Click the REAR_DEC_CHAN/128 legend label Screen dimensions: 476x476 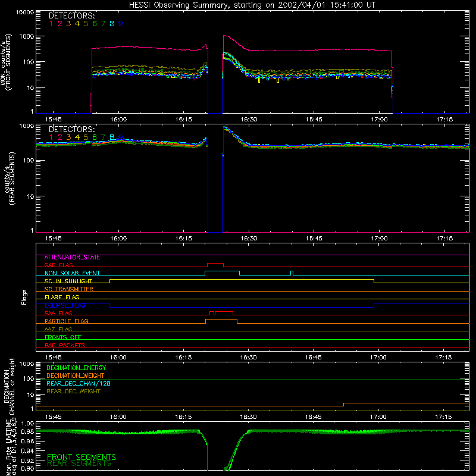[x=79, y=384]
